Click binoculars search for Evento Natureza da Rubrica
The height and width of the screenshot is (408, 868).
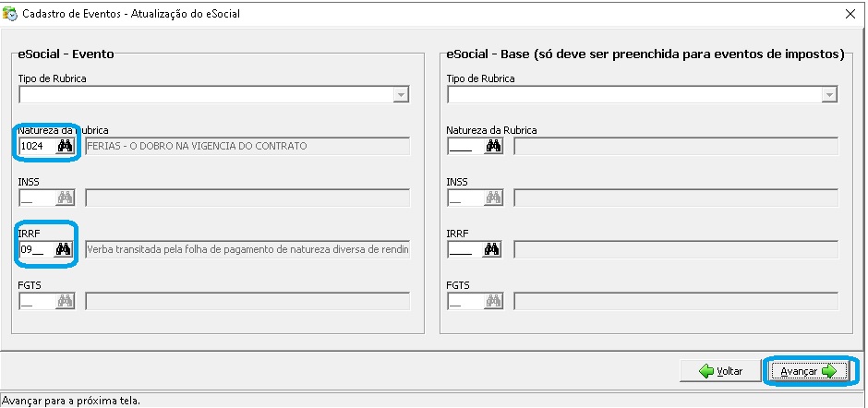[65, 146]
